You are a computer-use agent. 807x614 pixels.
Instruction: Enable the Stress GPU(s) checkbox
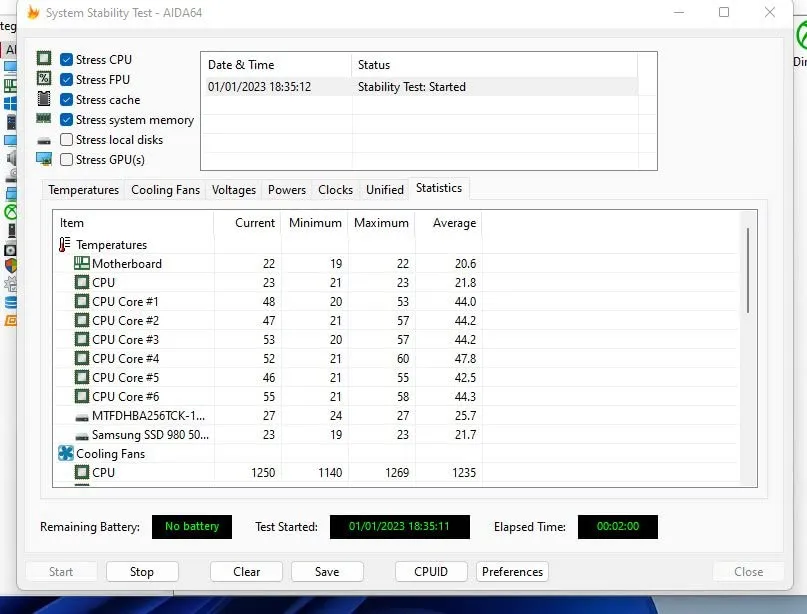tap(66, 160)
